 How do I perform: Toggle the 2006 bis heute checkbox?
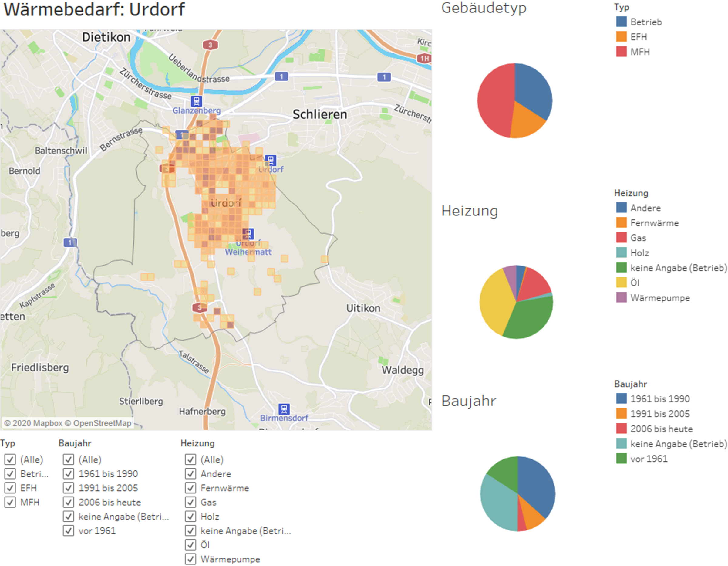pyautogui.click(x=68, y=502)
